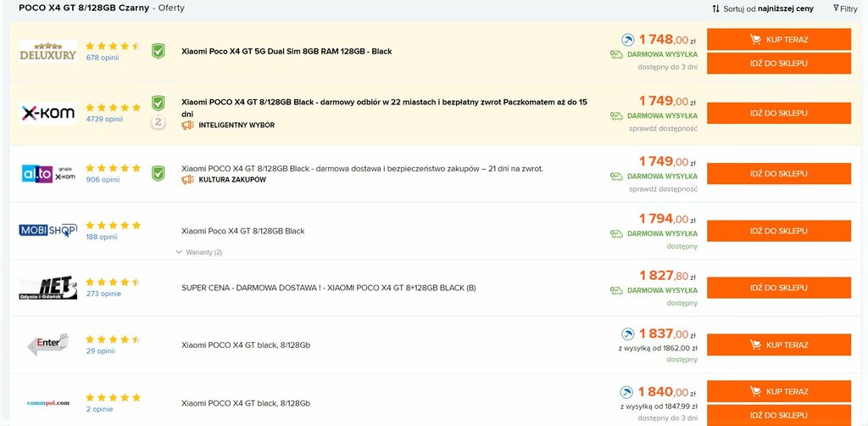Screen dimensions: 868x426
Task: Open the 273 opinie reviews link
Action: coord(103,294)
